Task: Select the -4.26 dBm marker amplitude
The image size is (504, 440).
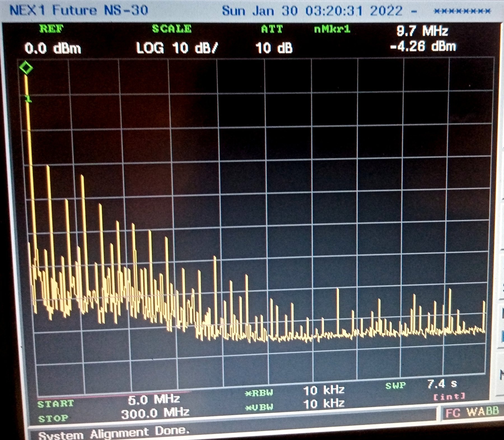Action: [423, 46]
